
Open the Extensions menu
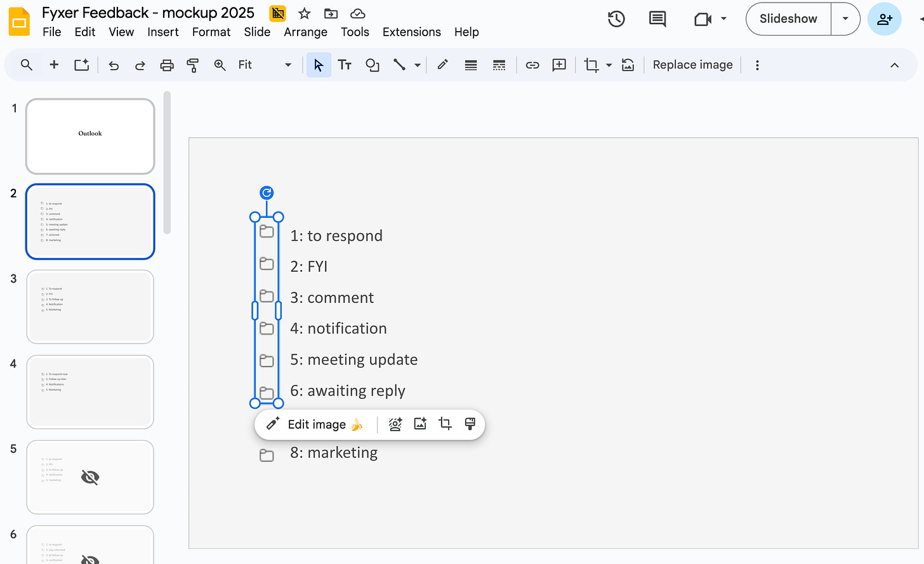pos(412,32)
